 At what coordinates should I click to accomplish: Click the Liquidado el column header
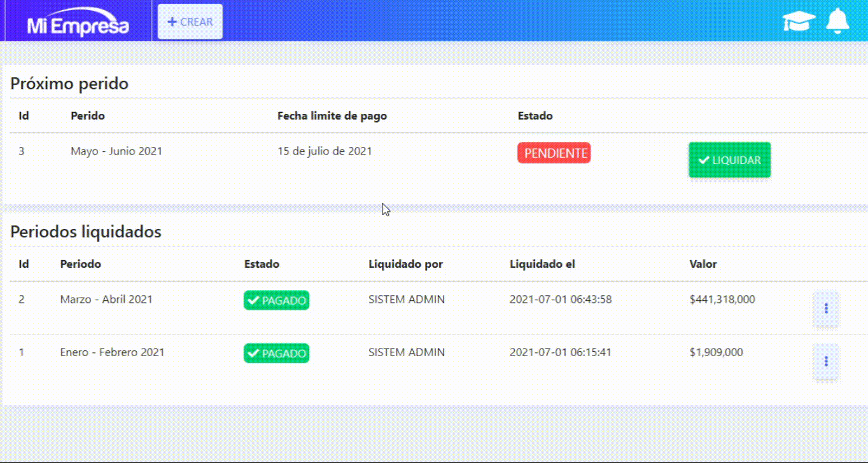pos(542,264)
